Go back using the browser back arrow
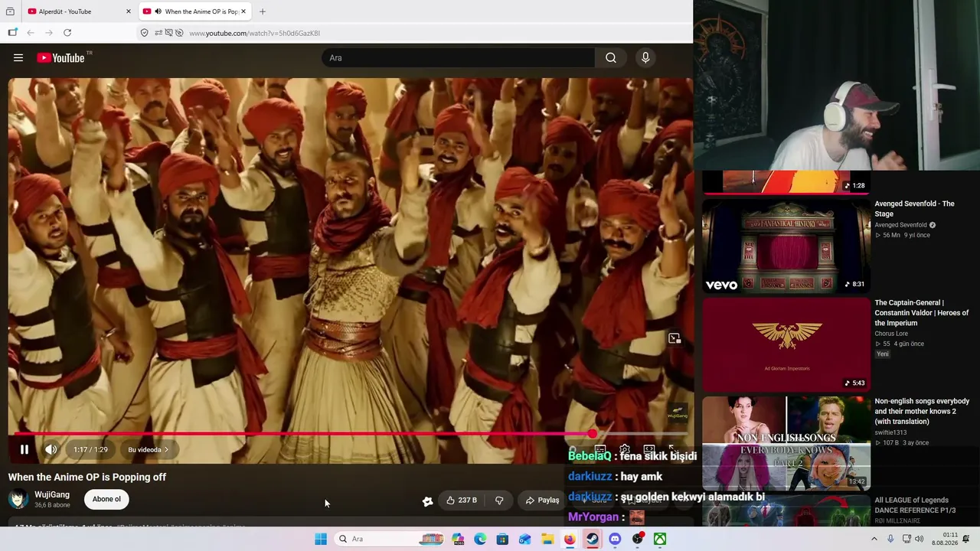Screen dimensions: 980x551 click(x=31, y=33)
